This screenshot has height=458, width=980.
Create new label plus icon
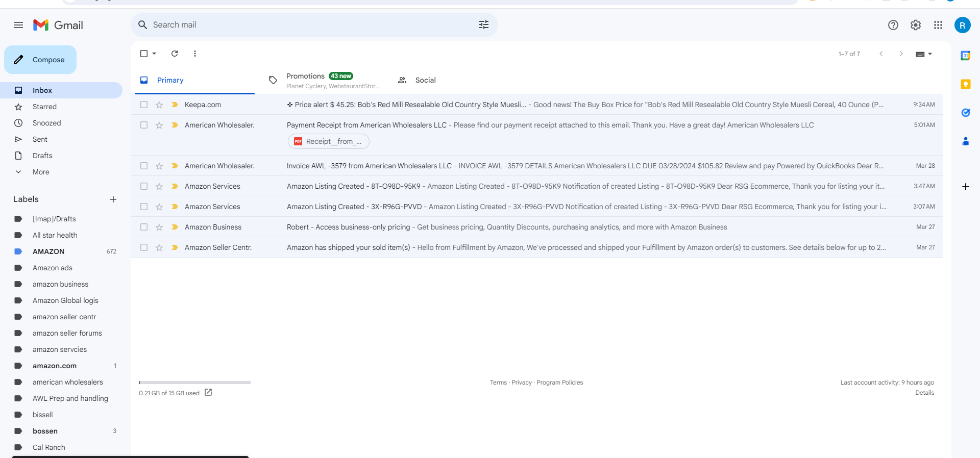tap(113, 199)
